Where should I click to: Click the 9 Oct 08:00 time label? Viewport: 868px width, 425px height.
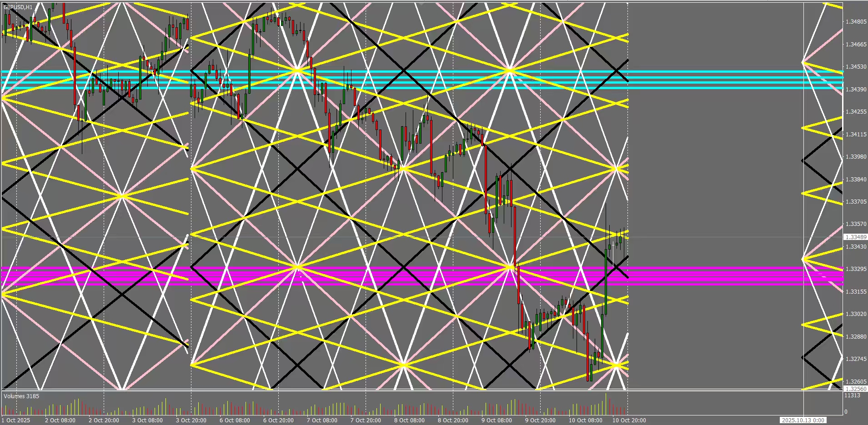pos(497,420)
